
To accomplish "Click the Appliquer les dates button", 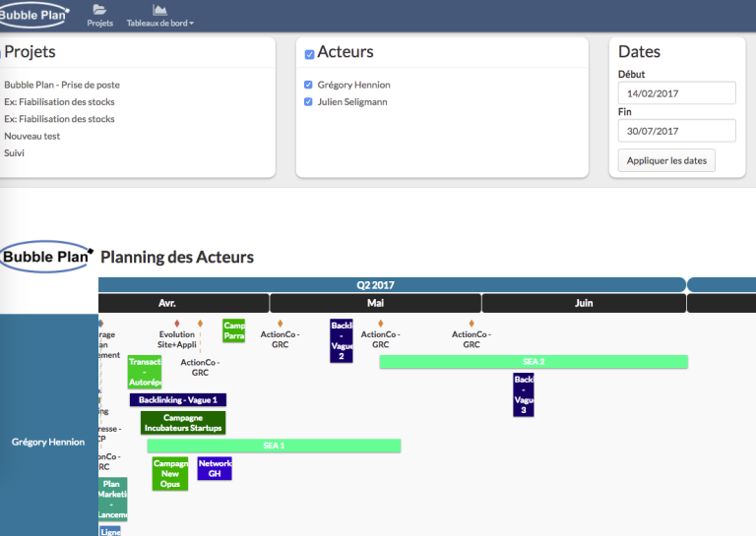I will tap(666, 160).
